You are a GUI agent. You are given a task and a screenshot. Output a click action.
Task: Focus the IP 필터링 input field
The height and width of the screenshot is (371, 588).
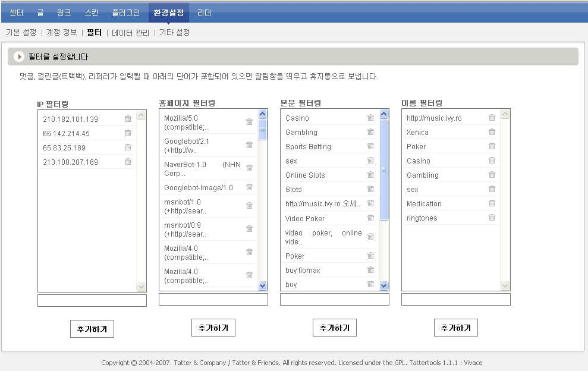pos(92,300)
